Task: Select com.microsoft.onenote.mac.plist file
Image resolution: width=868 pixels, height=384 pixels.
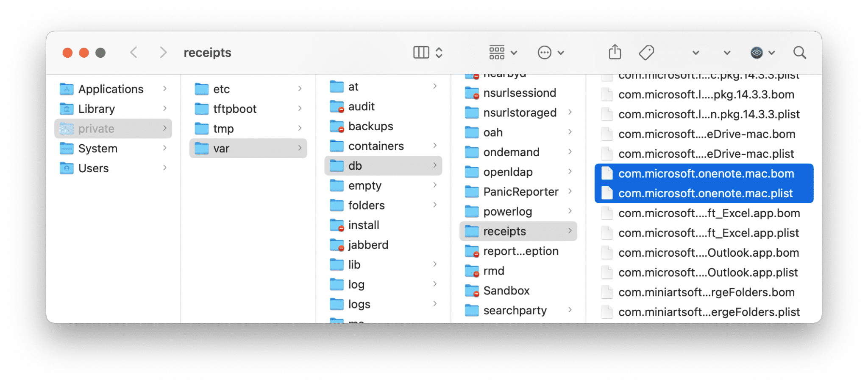Action: (704, 193)
